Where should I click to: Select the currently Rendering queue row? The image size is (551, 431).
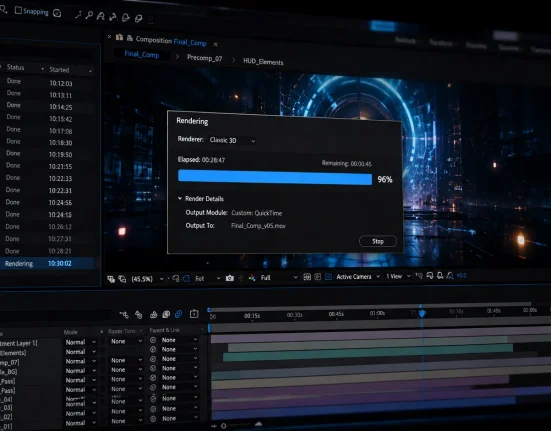[x=47, y=263]
